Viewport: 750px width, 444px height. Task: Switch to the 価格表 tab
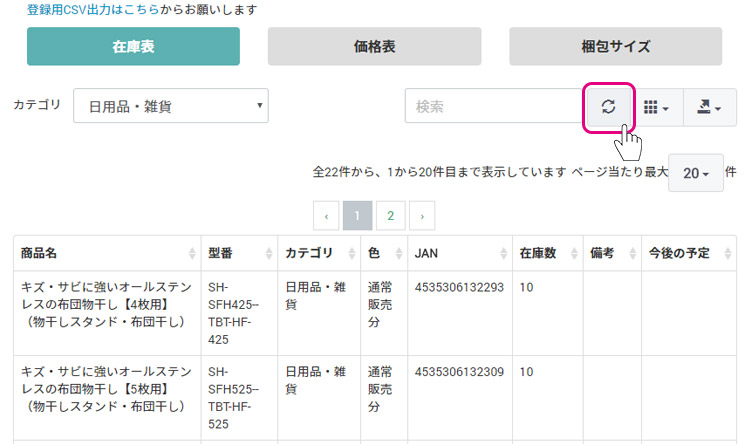374,46
